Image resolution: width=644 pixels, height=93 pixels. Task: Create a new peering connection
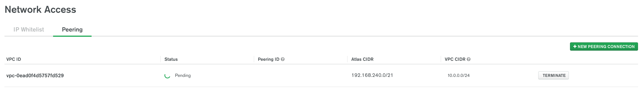click(x=604, y=46)
